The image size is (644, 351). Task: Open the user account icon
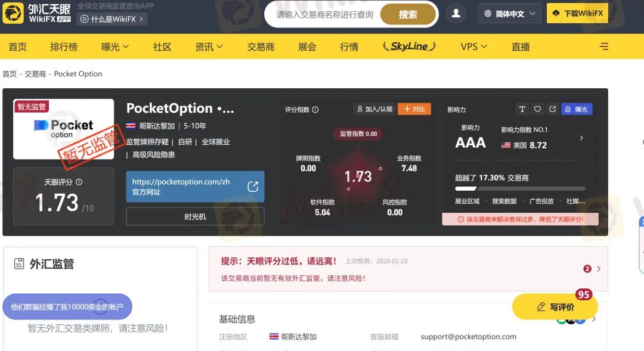(456, 14)
